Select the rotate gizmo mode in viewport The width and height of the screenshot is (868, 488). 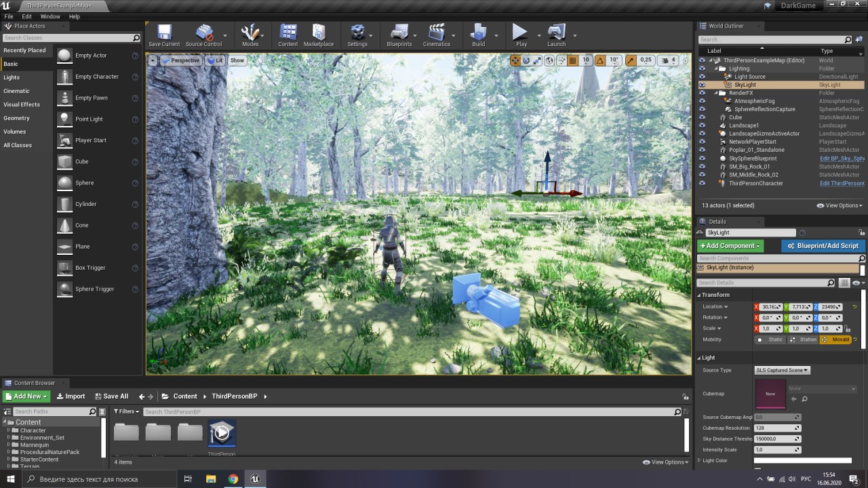click(x=526, y=60)
